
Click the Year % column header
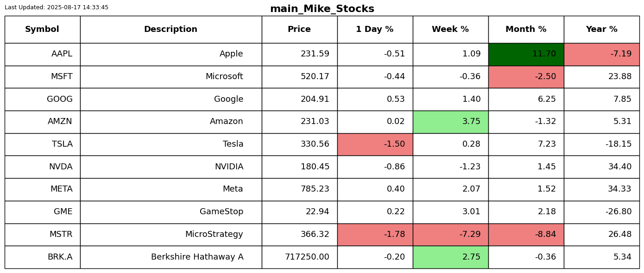click(x=601, y=30)
